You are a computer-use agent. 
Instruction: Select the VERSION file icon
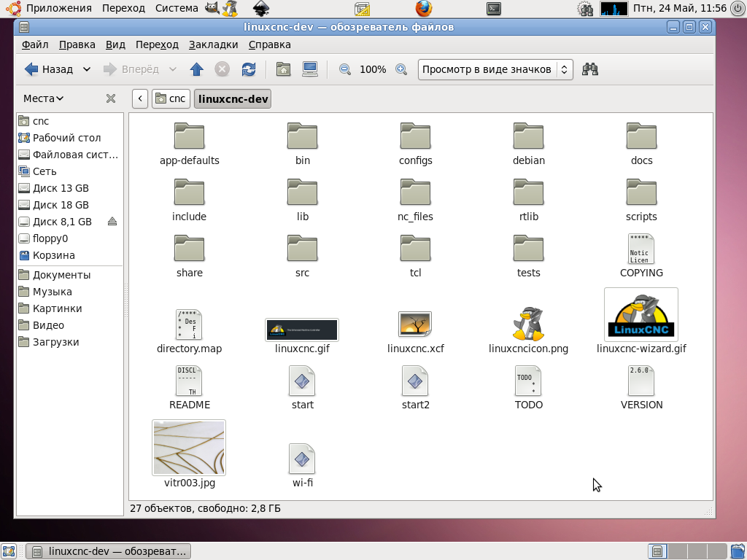point(641,381)
